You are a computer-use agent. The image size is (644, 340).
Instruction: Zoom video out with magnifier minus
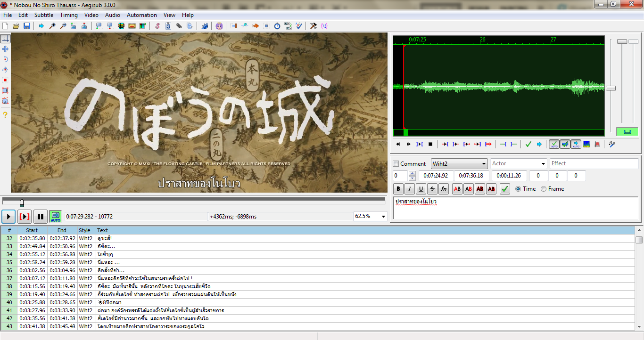63,26
